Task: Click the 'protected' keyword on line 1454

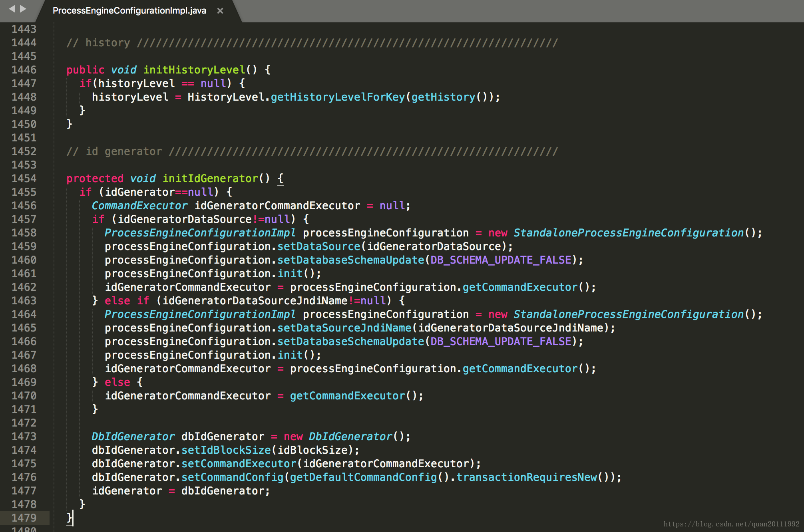Action: 95,179
